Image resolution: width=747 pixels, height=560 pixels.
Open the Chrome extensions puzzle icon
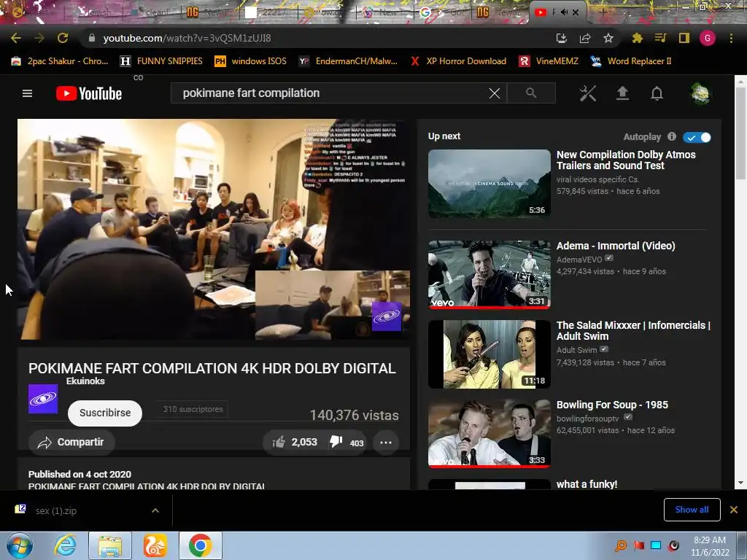pyautogui.click(x=637, y=38)
